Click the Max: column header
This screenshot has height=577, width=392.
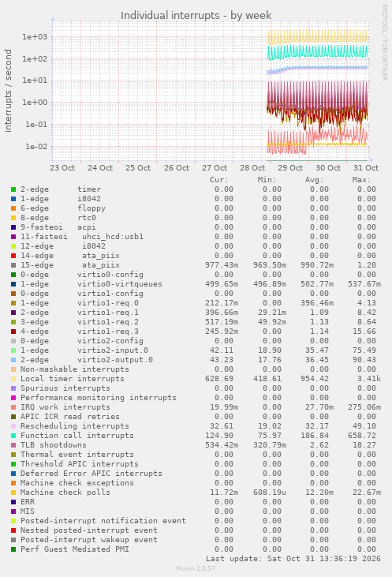coord(362,180)
